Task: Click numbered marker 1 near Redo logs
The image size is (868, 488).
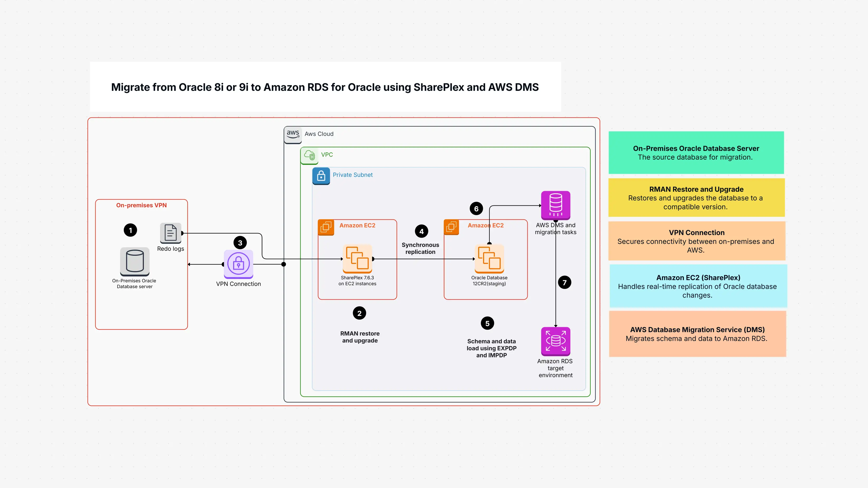Action: tap(131, 230)
